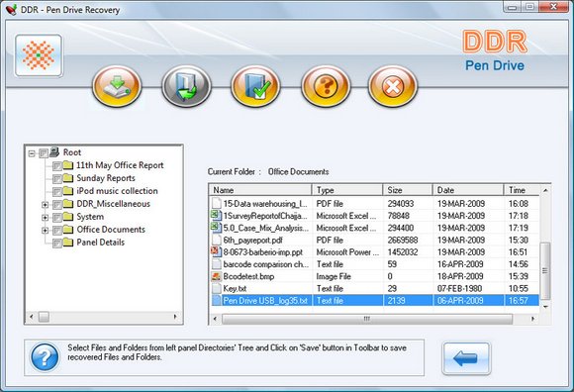Sort the file list by Name column header
This screenshot has width=574, height=392.
tap(260, 190)
